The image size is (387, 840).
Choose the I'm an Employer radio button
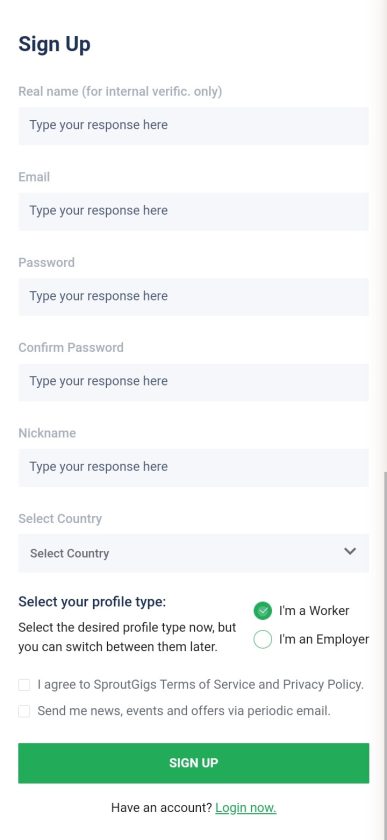[263, 640]
